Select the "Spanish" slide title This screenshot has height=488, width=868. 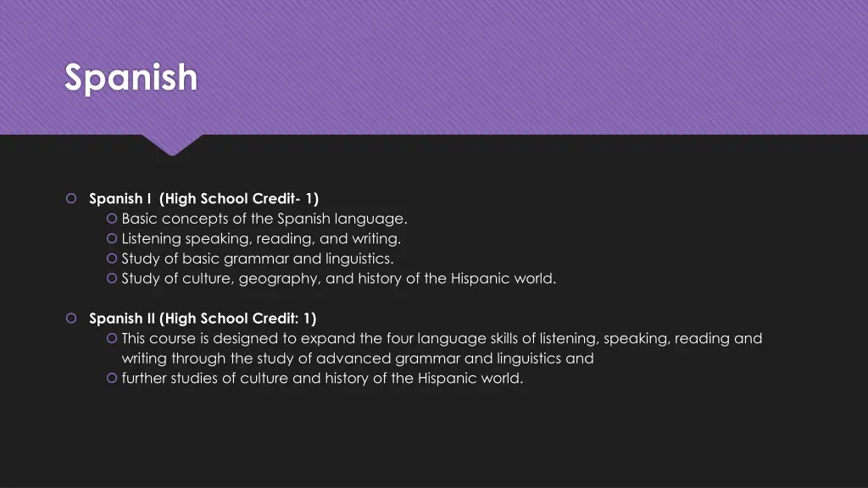point(131,78)
